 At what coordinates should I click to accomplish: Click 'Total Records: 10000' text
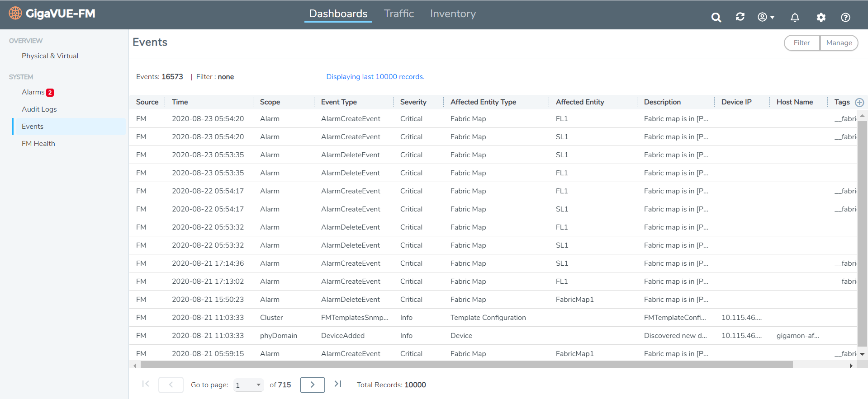point(391,385)
